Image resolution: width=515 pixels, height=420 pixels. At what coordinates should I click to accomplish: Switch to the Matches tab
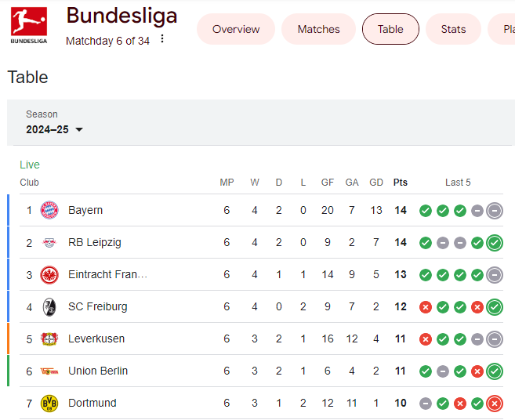318,29
